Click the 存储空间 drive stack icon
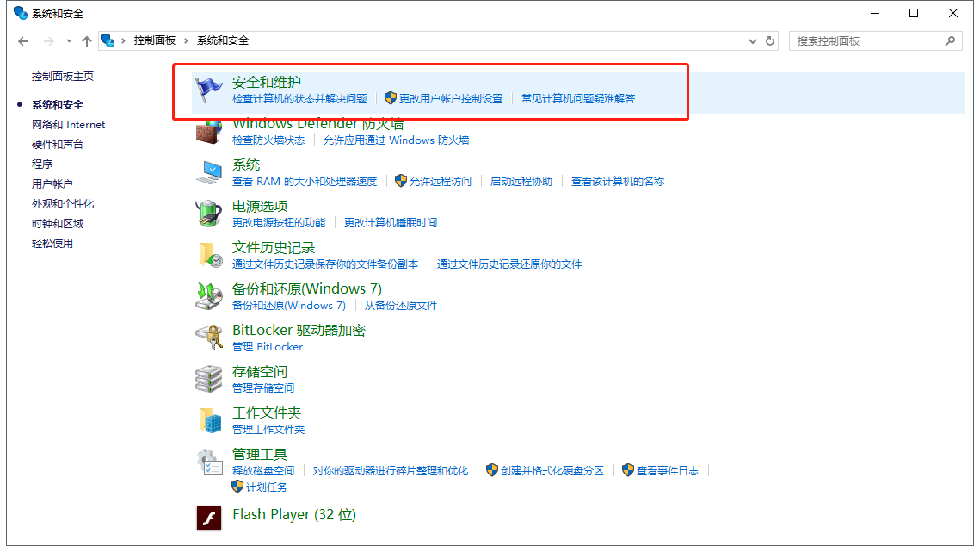The width and height of the screenshot is (980, 552). 208,380
